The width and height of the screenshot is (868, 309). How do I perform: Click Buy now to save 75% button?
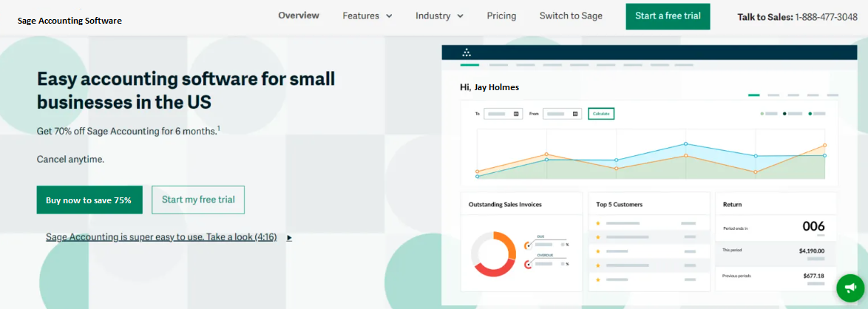89,200
